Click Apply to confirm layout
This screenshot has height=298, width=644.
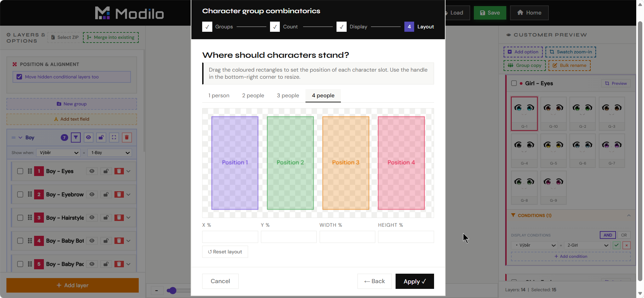[414, 281]
